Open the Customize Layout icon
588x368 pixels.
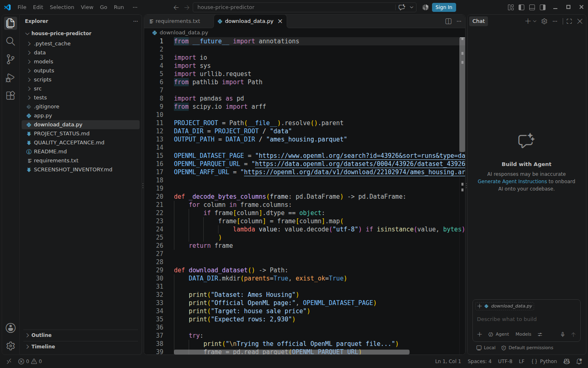click(x=511, y=7)
